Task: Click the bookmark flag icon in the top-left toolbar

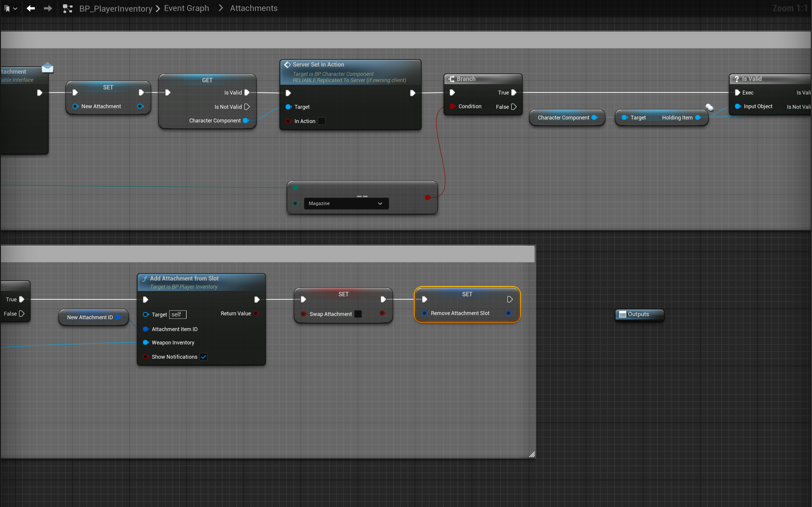Action: point(7,8)
